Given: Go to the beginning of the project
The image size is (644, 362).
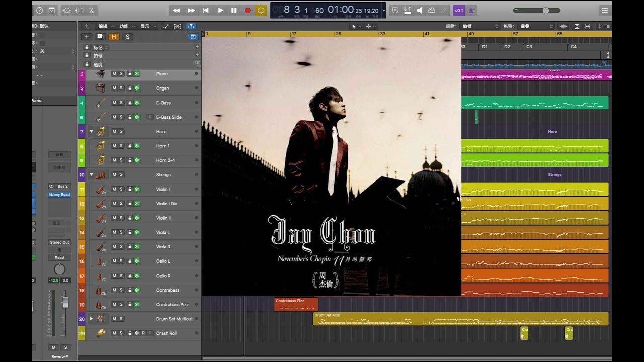Looking at the screenshot, I should coord(206,10).
